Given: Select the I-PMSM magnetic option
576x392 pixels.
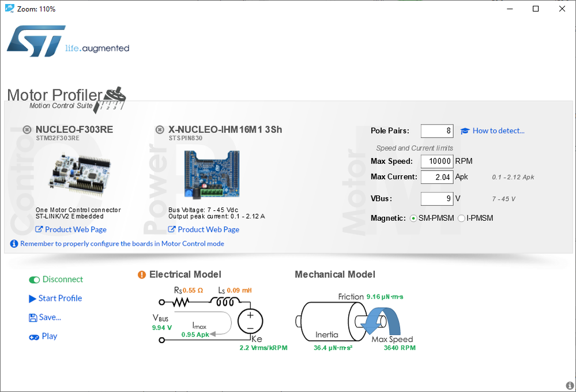Looking at the screenshot, I should coord(461,218).
